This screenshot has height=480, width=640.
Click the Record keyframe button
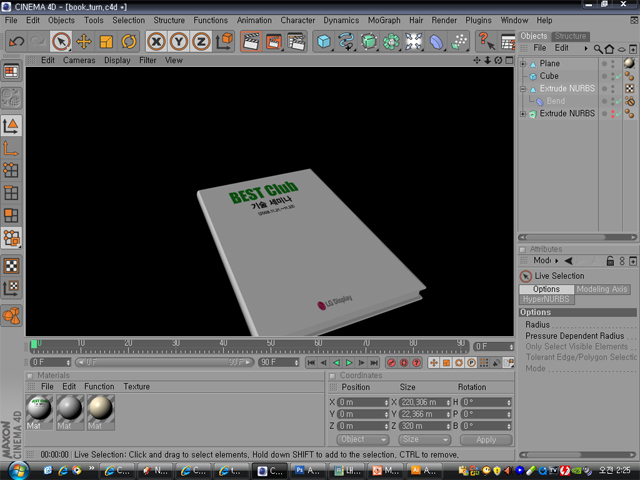(x=391, y=362)
